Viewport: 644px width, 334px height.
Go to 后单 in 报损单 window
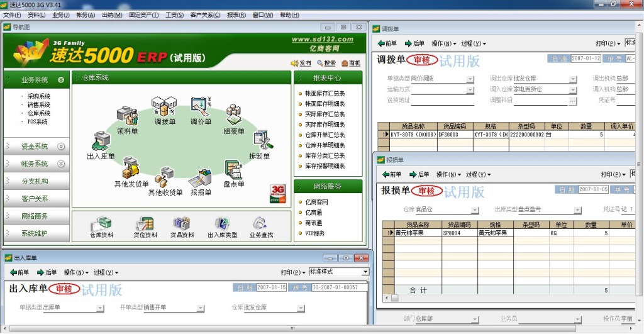click(419, 175)
